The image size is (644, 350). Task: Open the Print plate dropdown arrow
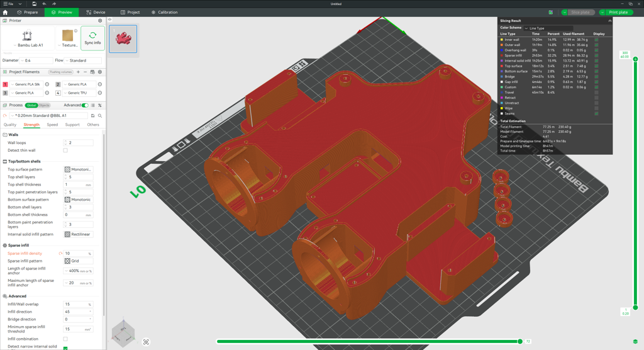click(602, 13)
